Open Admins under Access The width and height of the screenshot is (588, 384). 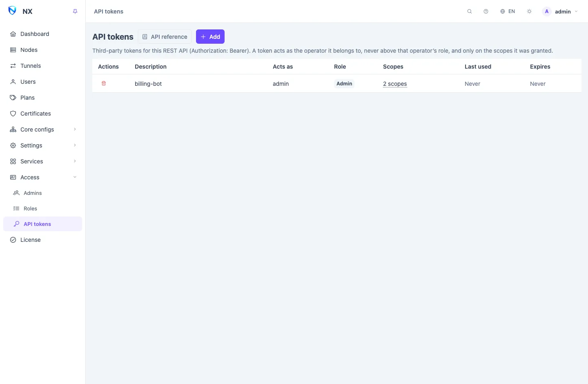click(42, 193)
